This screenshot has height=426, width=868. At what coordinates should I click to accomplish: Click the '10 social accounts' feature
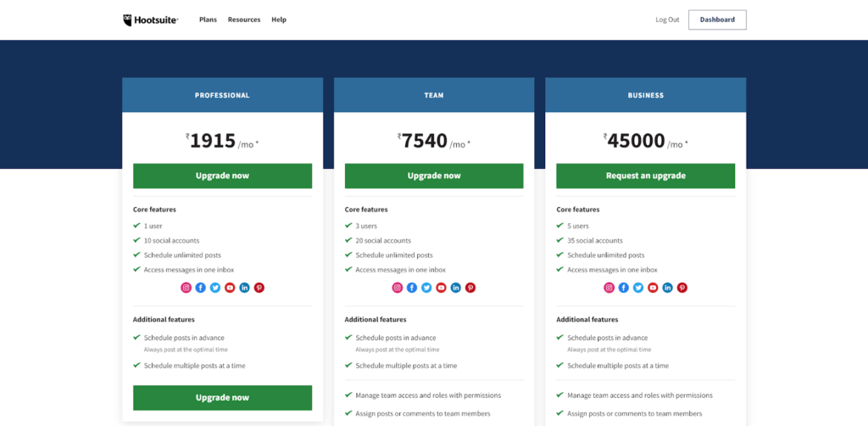coord(171,240)
